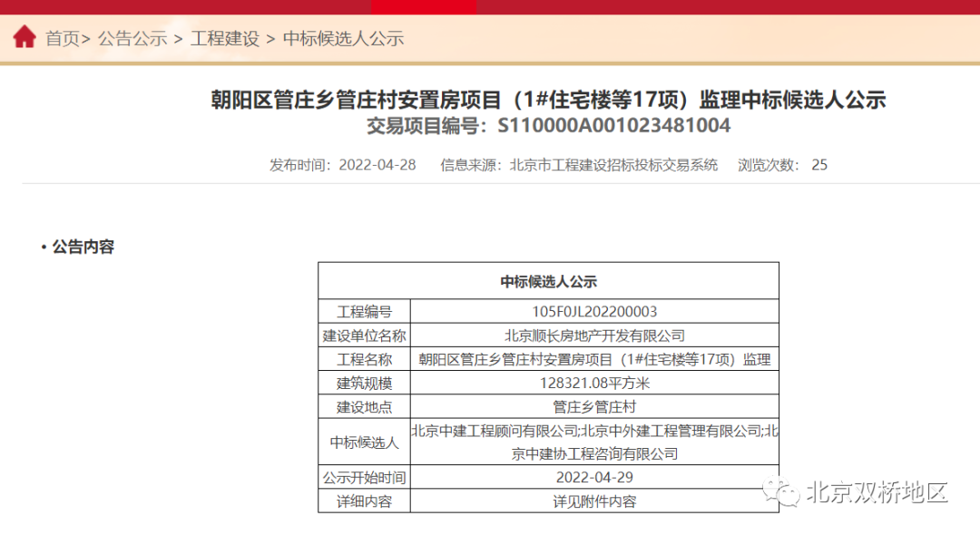Go to 公告公示 breadcrumb link
This screenshot has height=535, width=980.
coord(132,39)
